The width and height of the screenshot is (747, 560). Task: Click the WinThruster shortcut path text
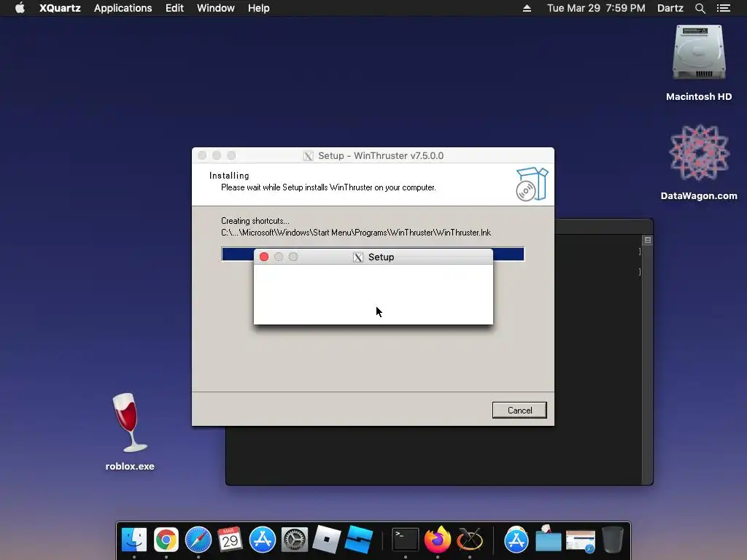(356, 233)
